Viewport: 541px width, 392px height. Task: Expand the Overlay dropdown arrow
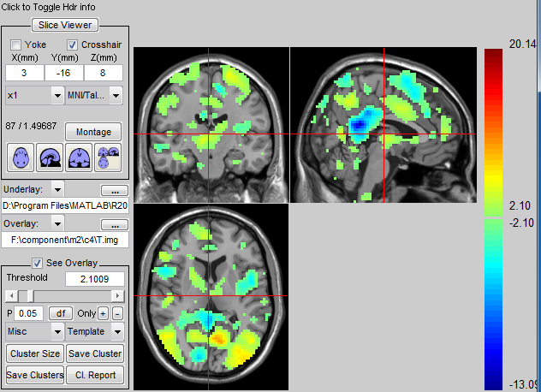coord(57,224)
